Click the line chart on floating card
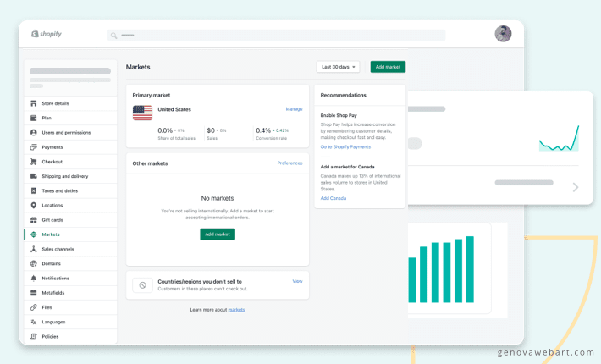Viewport: 601px width, 364px height. point(559,138)
